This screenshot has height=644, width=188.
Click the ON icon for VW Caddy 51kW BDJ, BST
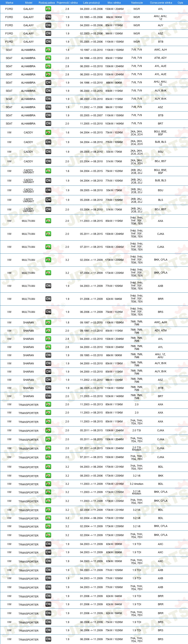click(x=48, y=161)
